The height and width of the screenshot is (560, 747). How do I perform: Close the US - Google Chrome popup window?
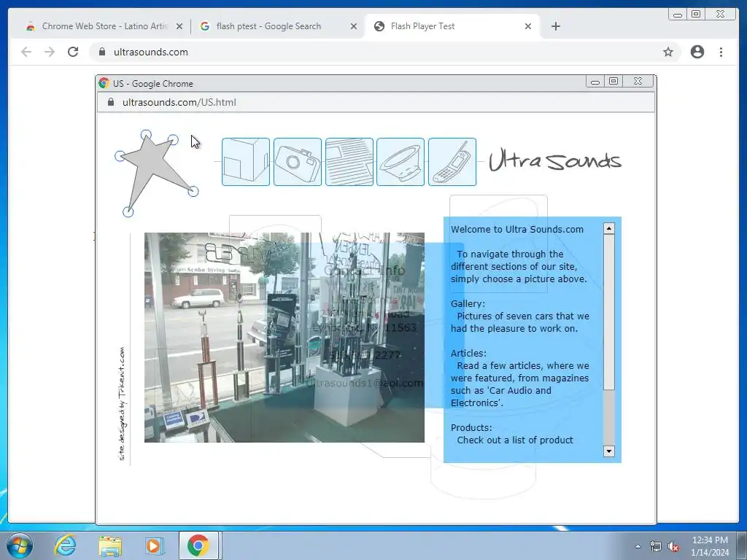[638, 82]
